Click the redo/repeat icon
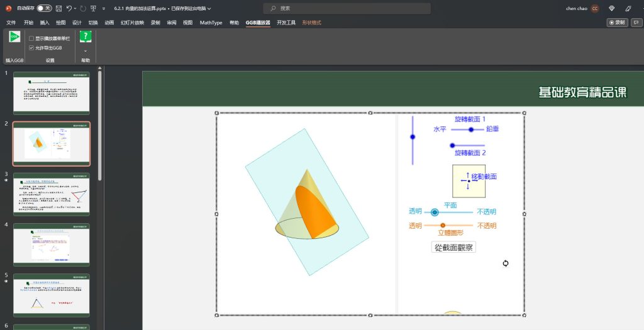This screenshot has height=330, width=644. point(83,8)
